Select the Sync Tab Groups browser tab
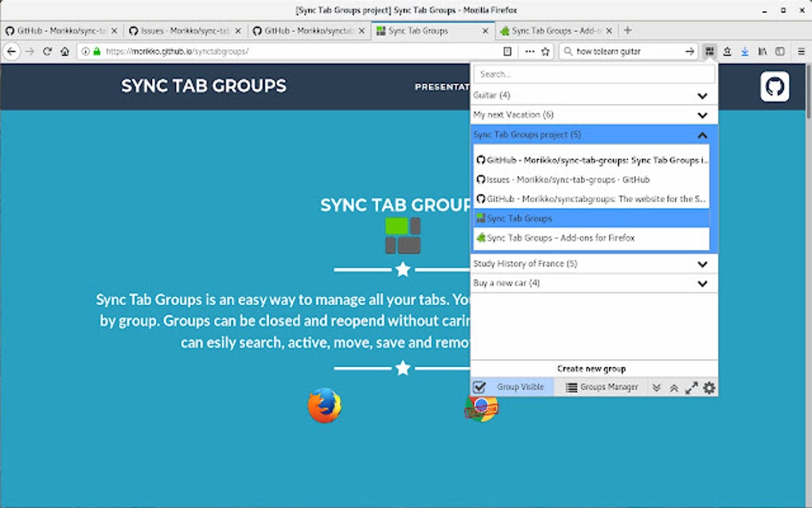Screen dimensions: 812x508 click(433, 30)
